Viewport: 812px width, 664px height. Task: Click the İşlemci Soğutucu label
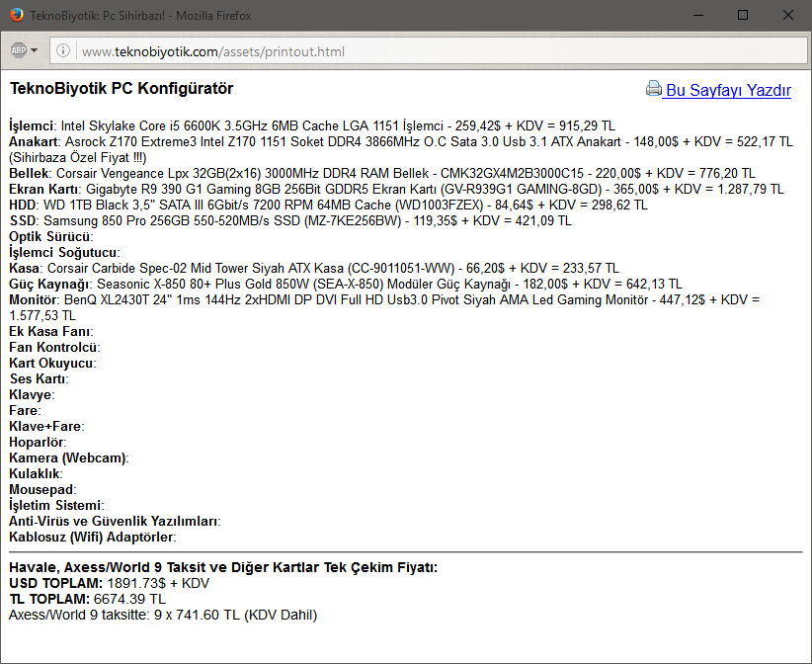pyautogui.click(x=64, y=252)
